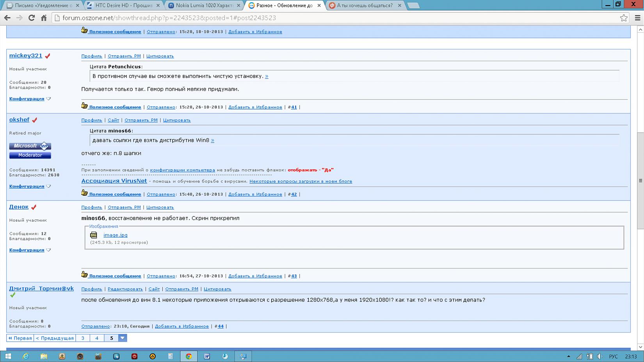Image resolution: width=644 pixels, height=362 pixels.
Task: Open the page number dropdown arrow
Action: 123,338
